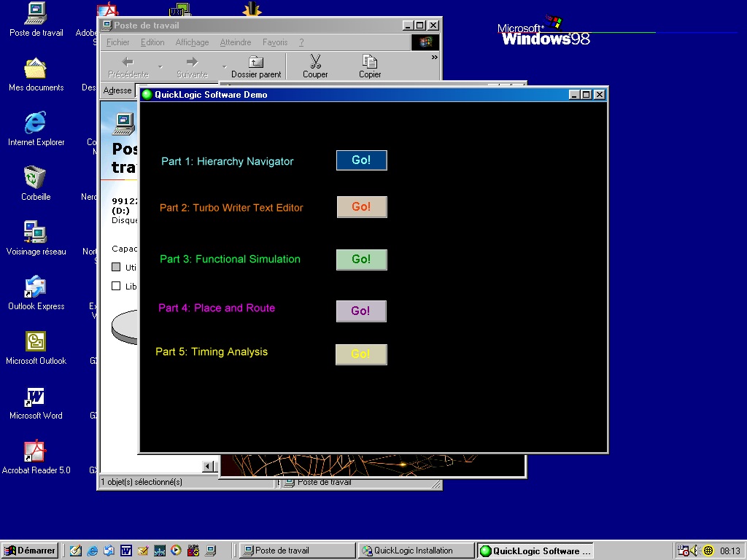This screenshot has width=747, height=560.
Task: Open Poste de travail desktop icon
Action: pyautogui.click(x=36, y=15)
